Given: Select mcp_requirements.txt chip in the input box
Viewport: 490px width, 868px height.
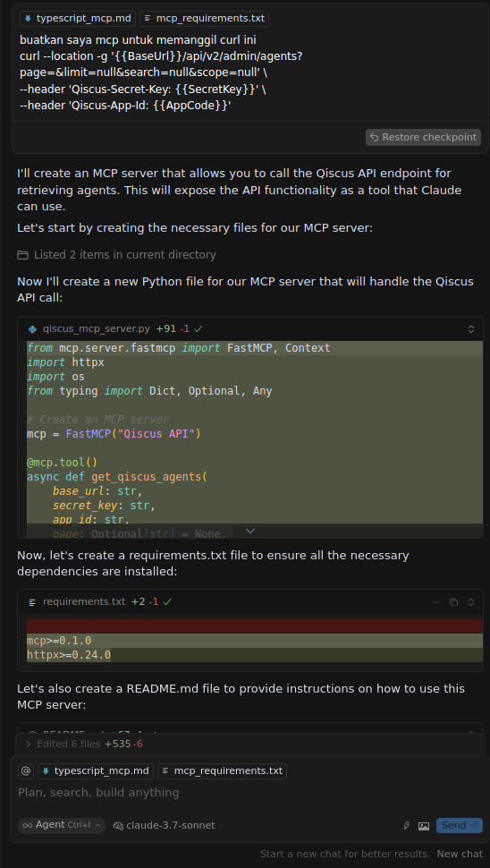Looking at the screenshot, I should click(x=223, y=770).
